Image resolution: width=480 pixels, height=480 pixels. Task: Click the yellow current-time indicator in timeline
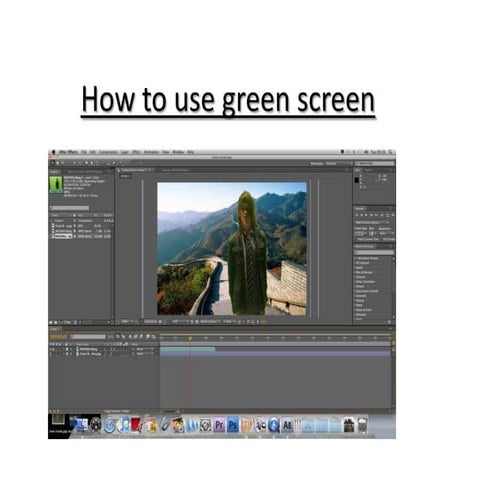point(190,339)
